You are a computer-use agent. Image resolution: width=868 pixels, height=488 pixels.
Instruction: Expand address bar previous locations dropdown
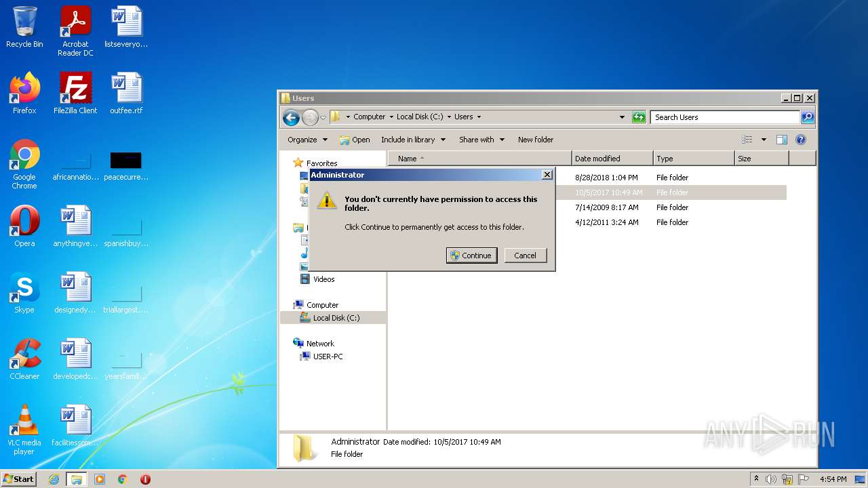[x=623, y=117]
